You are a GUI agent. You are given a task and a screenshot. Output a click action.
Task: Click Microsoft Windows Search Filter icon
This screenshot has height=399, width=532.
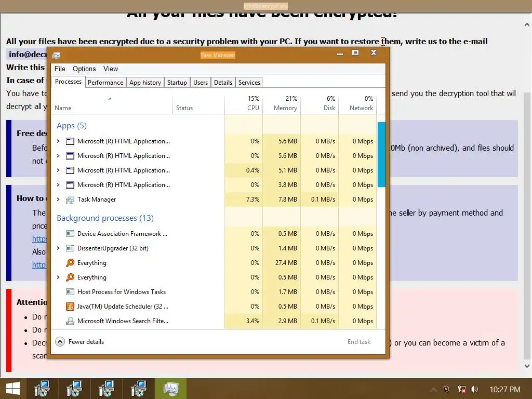pyautogui.click(x=70, y=321)
